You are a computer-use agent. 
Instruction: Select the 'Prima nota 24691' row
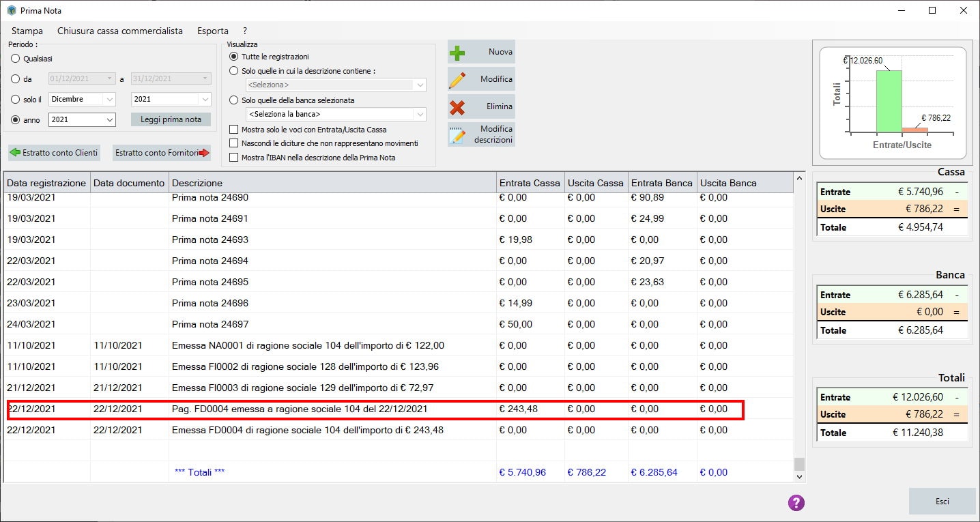399,218
